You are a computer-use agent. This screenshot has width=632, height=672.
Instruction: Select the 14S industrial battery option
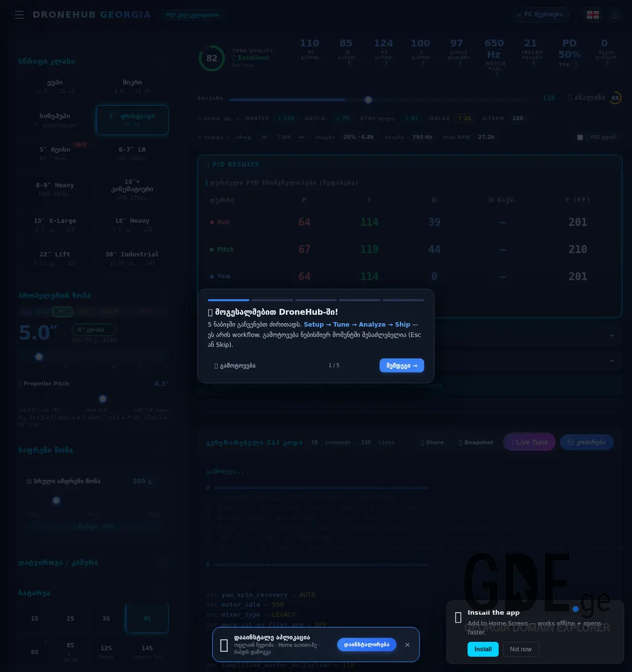(x=147, y=652)
